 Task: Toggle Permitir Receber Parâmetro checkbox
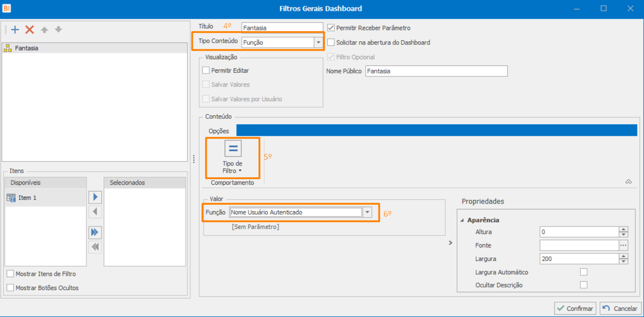(x=331, y=28)
